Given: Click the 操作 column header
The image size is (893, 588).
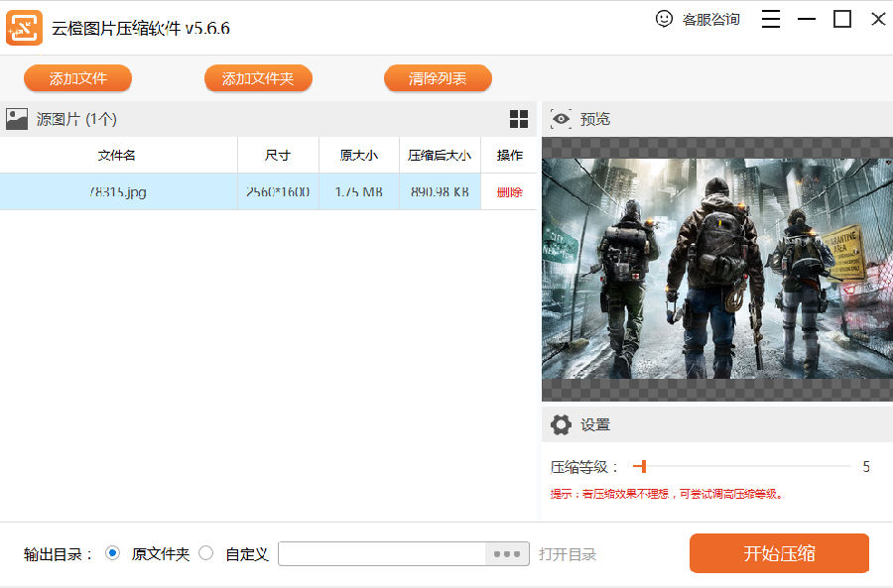Looking at the screenshot, I should point(509,155).
